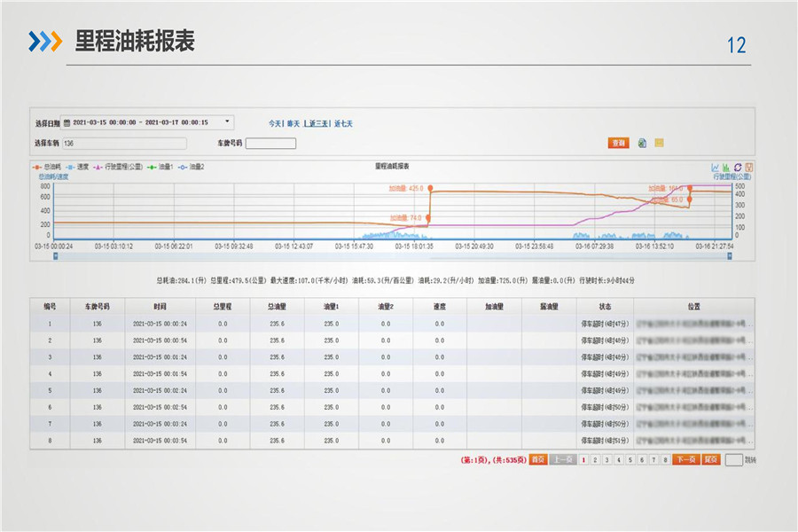798x532 pixels.
Task: Click the yellow icon beside Excel export
Action: [659, 143]
